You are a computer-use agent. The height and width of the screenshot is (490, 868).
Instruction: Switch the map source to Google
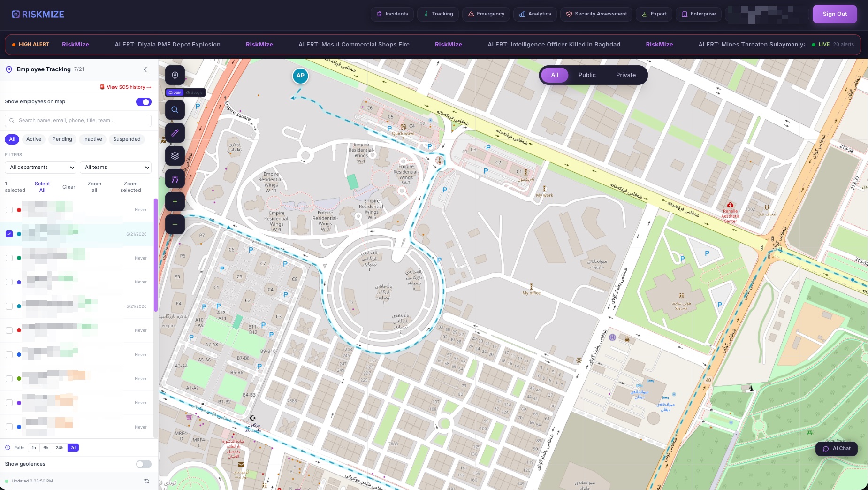click(194, 92)
